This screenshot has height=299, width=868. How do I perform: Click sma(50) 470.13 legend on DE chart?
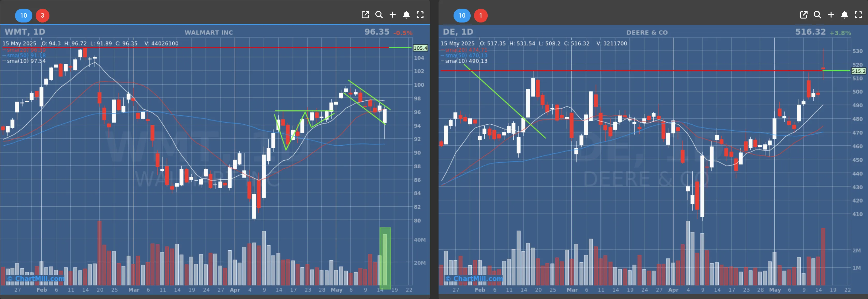click(464, 55)
